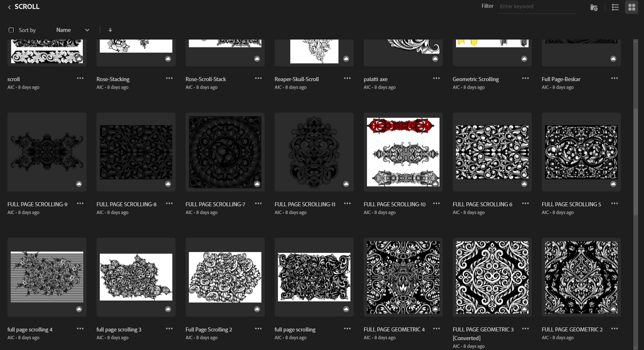
Task: Open more options for Rose-Stacking
Action: (x=169, y=78)
